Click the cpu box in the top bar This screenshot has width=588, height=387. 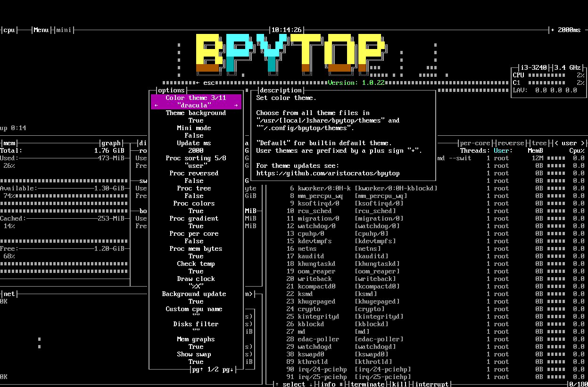point(8,30)
